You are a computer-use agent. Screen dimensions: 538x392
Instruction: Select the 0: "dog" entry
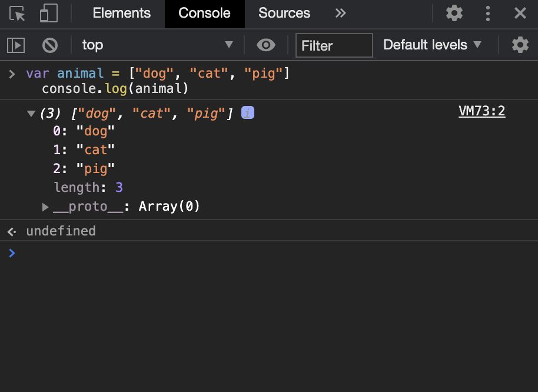click(x=84, y=131)
